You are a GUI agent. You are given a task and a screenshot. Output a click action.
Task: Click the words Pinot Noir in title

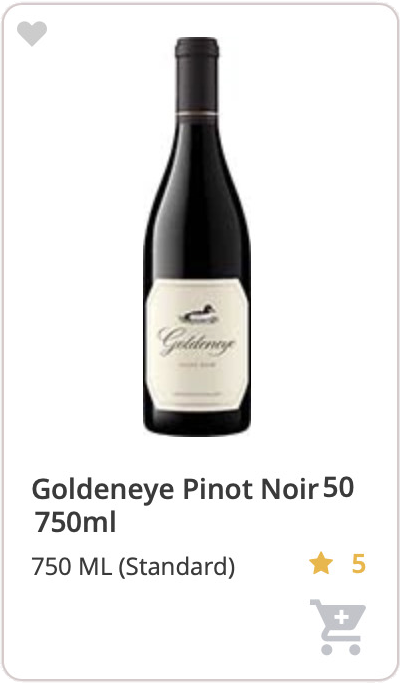(x=251, y=489)
